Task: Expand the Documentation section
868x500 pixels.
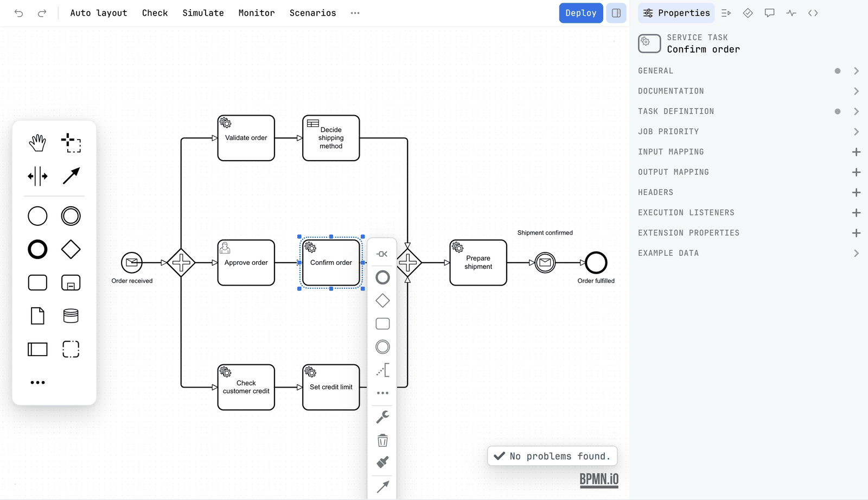Action: point(749,91)
